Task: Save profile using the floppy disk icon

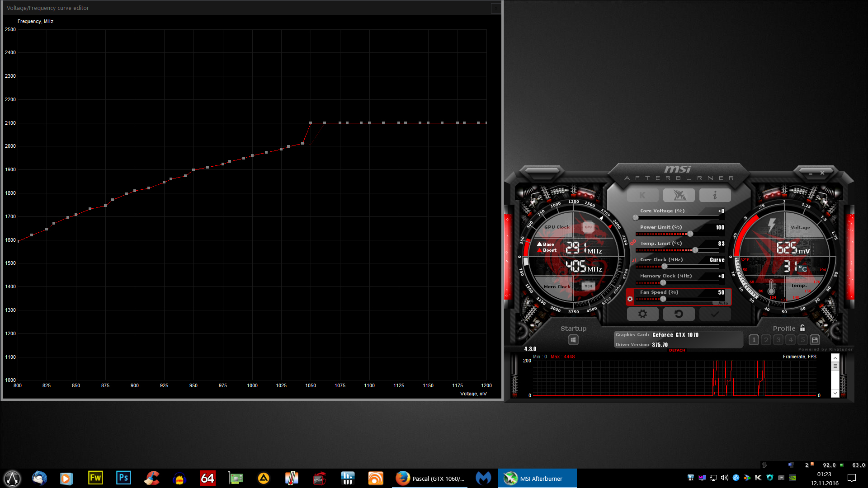Action: (815, 340)
